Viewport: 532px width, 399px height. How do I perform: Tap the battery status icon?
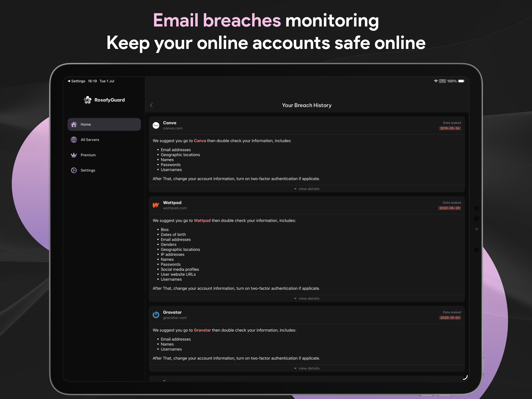pyautogui.click(x=461, y=81)
